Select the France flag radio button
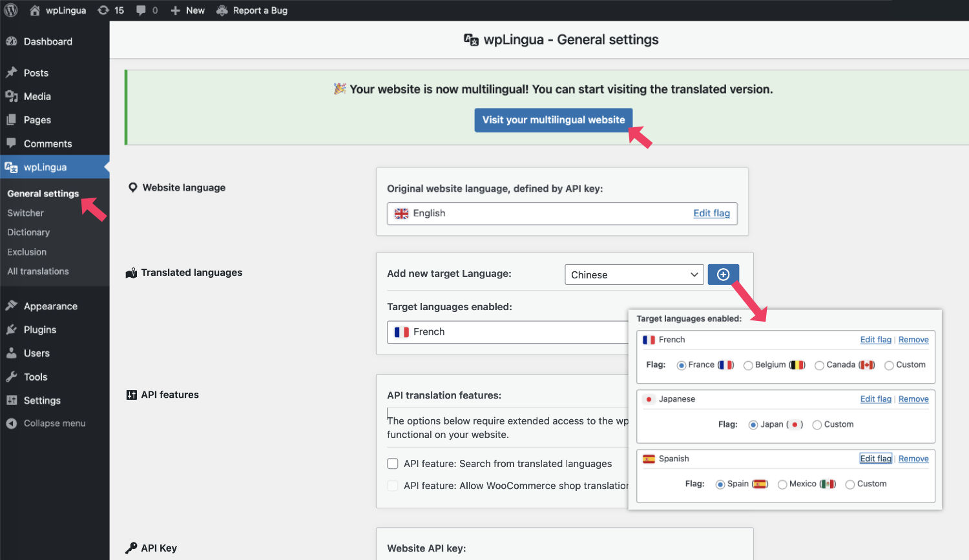This screenshot has width=969, height=560. 681,366
